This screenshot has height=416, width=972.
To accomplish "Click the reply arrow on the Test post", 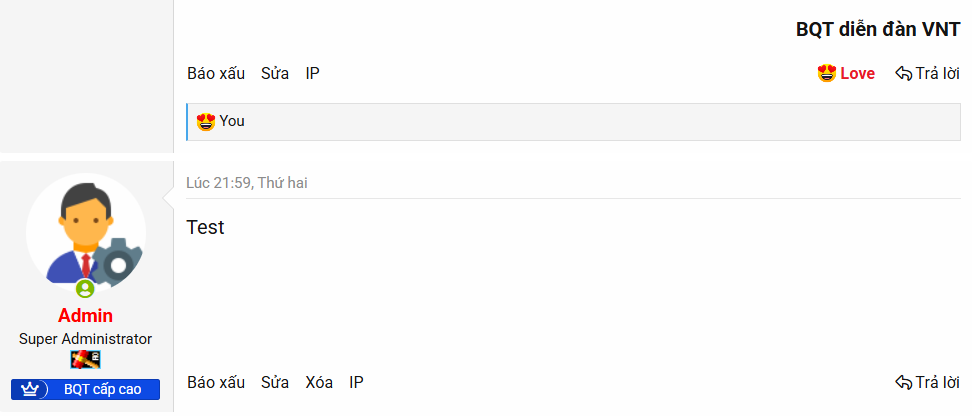I will tap(903, 382).
